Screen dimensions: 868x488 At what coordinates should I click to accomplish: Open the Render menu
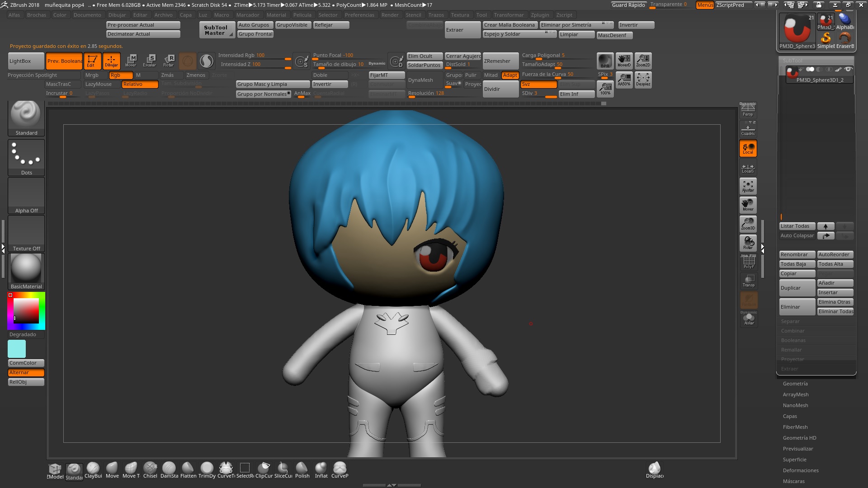390,15
